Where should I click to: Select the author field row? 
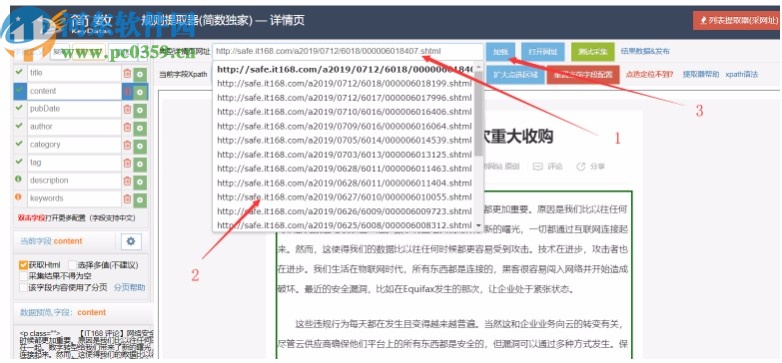[x=74, y=127]
